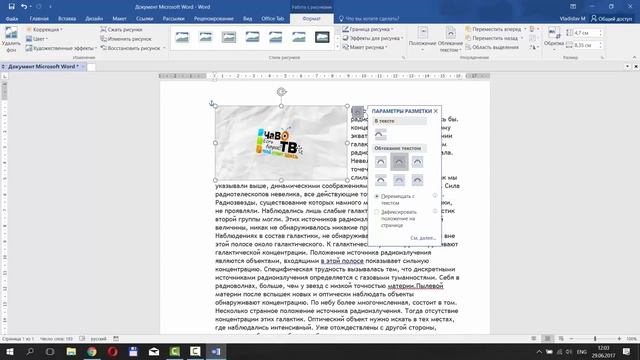Click the zoom slider handle

pyautogui.click(x=595, y=339)
